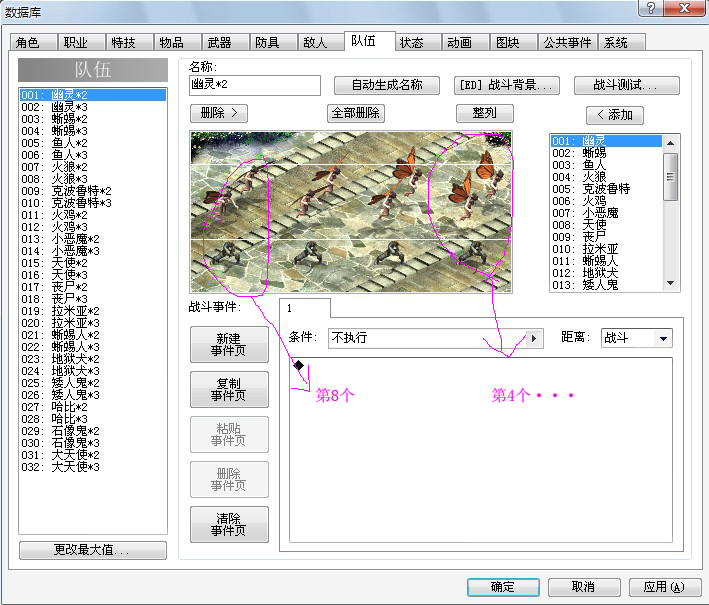Switch to the 图块 tab

[514, 43]
